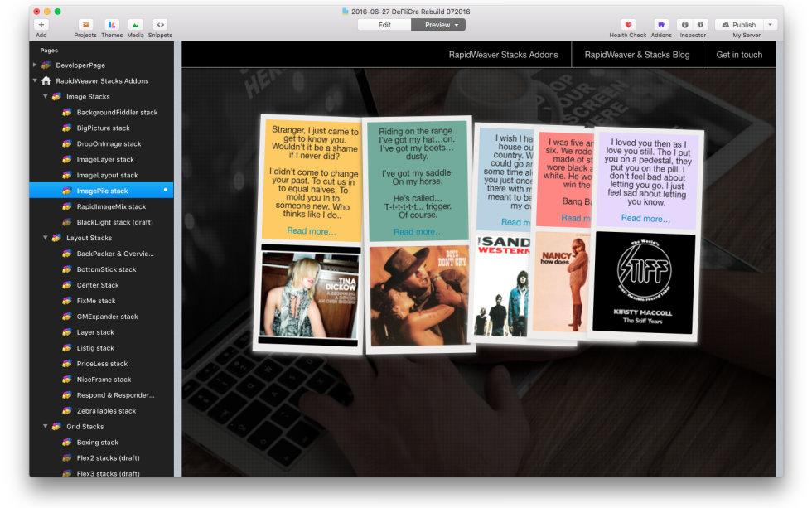Click Read more on the teal card
This screenshot has width=812, height=508.
418,231
